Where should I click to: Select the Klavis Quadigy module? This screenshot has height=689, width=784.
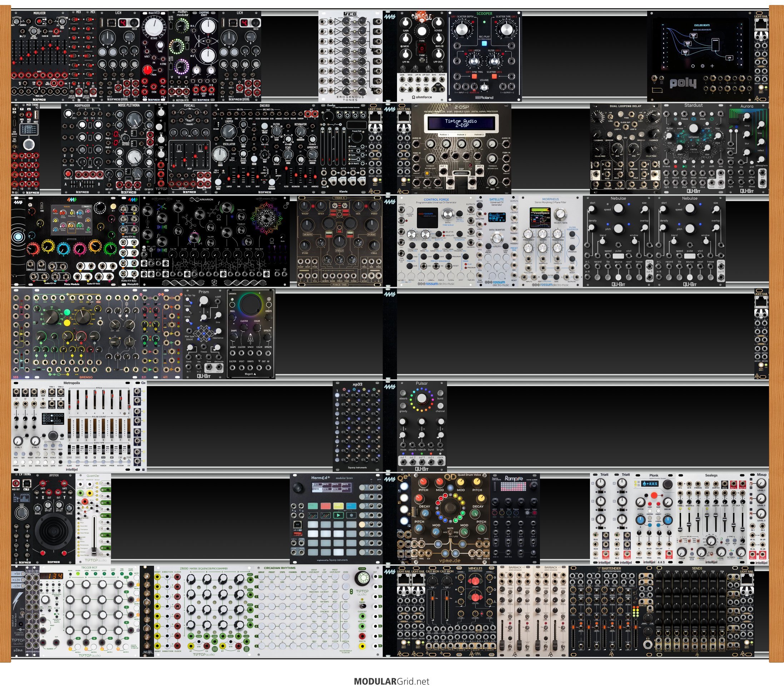343,149
